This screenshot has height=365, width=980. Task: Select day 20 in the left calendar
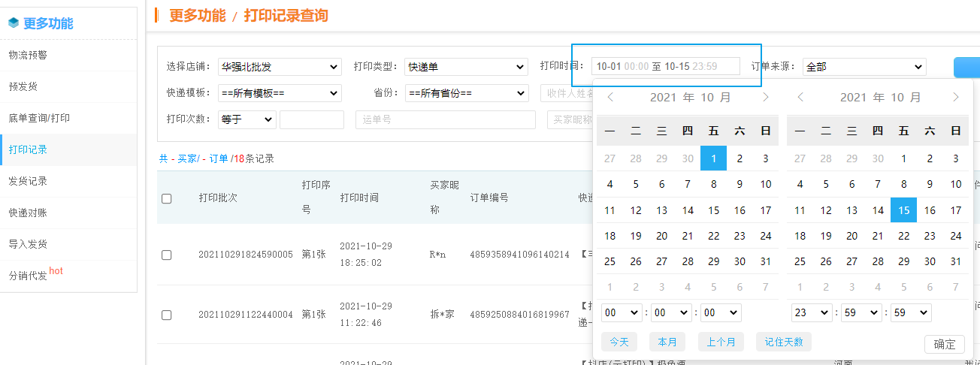click(662, 236)
